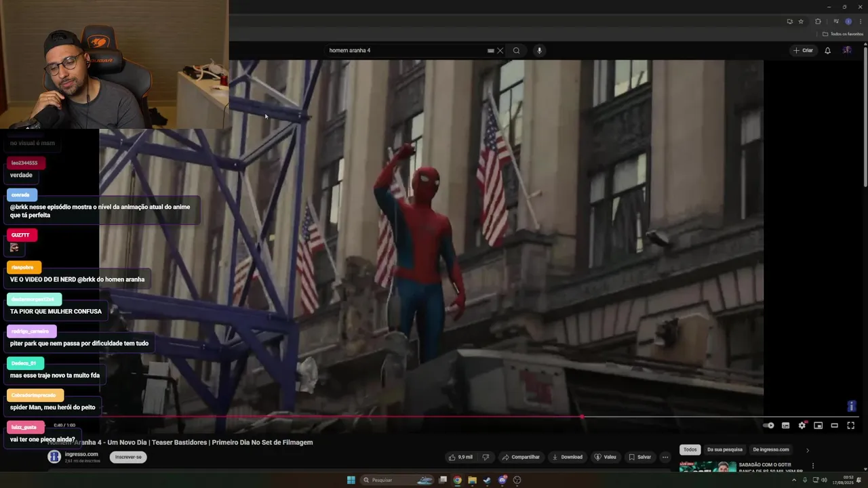Click the YouTube search magnifier button

[516, 50]
